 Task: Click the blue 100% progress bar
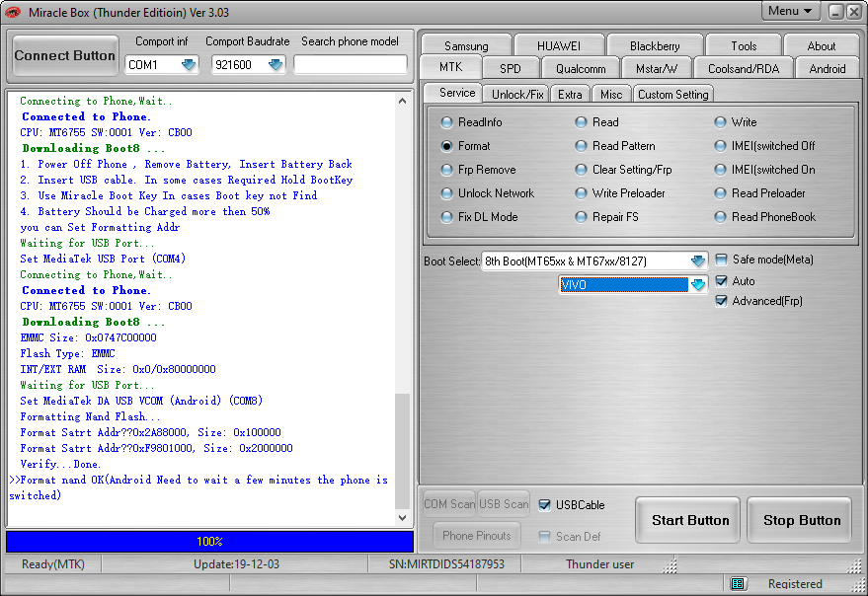[209, 542]
